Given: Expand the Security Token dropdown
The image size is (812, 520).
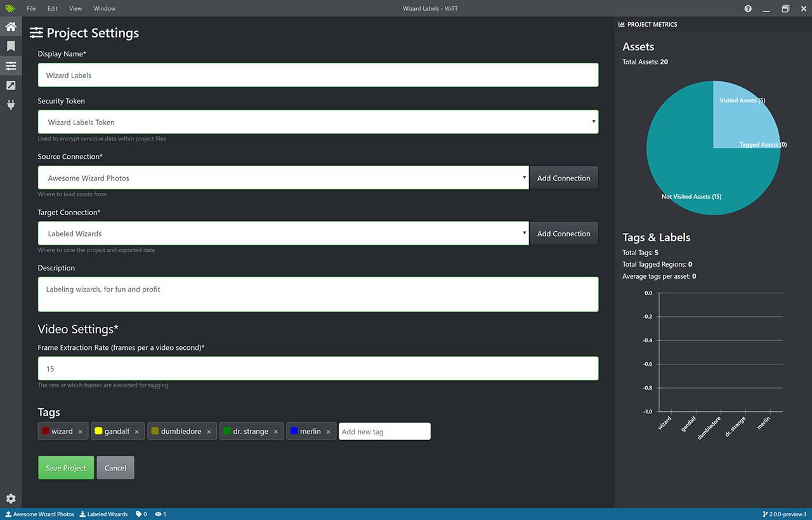Looking at the screenshot, I should tap(318, 122).
